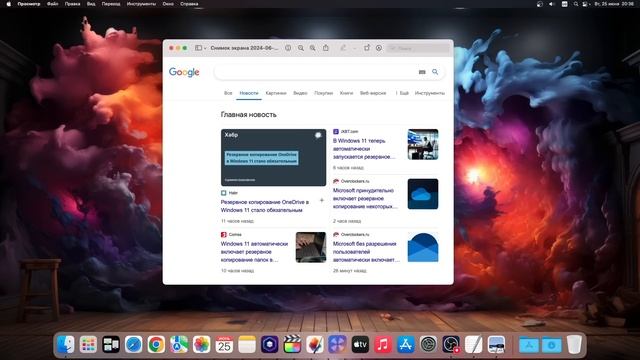Open the Справка menu
Viewport: 640px width, 360px height.
coord(189,4)
